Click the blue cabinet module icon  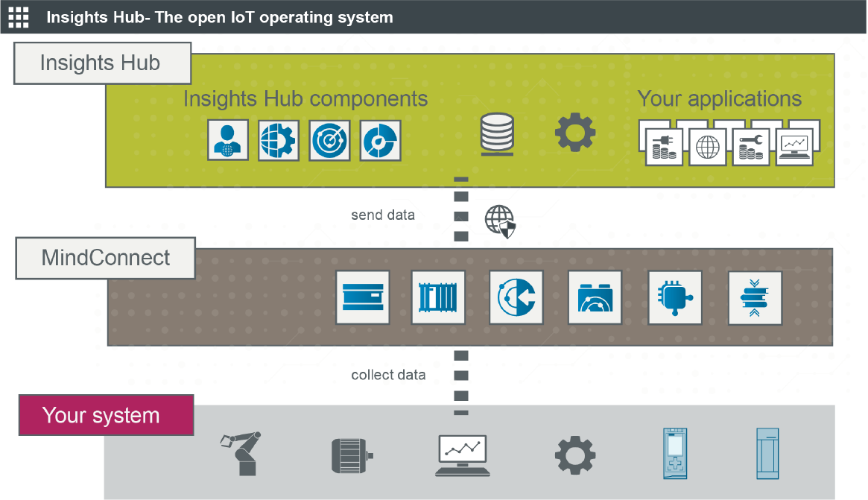[768, 454]
